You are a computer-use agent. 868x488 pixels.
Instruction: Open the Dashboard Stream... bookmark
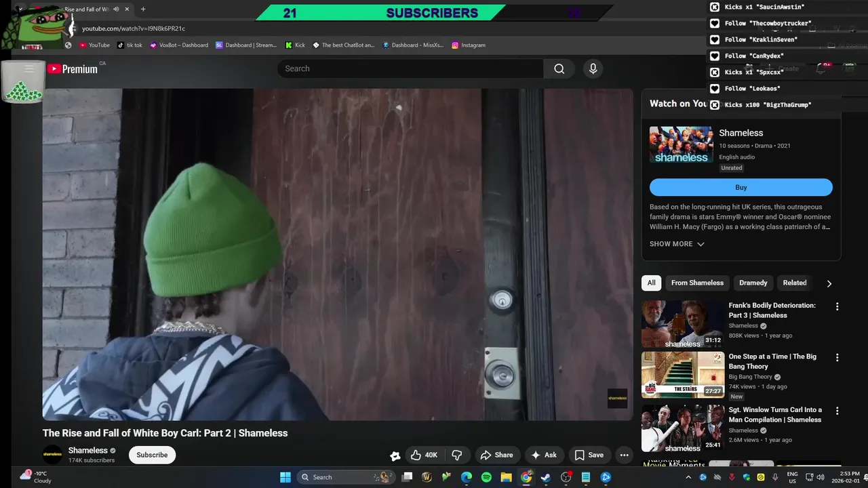pos(246,45)
